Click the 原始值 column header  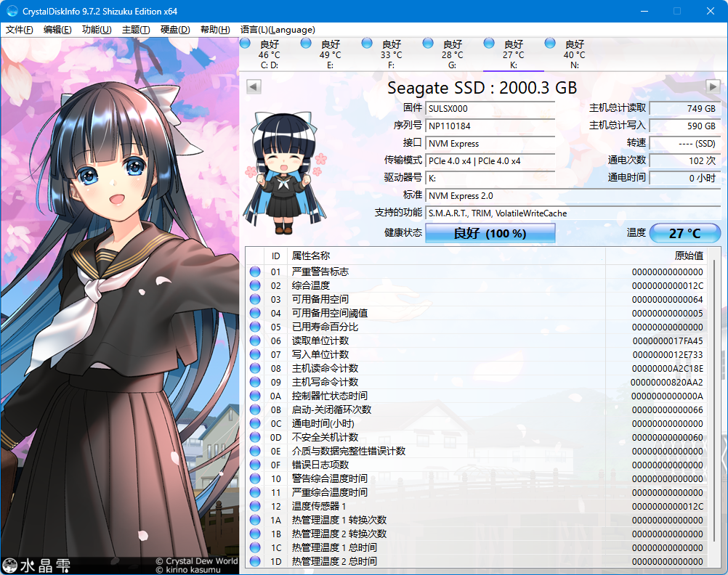(656, 256)
